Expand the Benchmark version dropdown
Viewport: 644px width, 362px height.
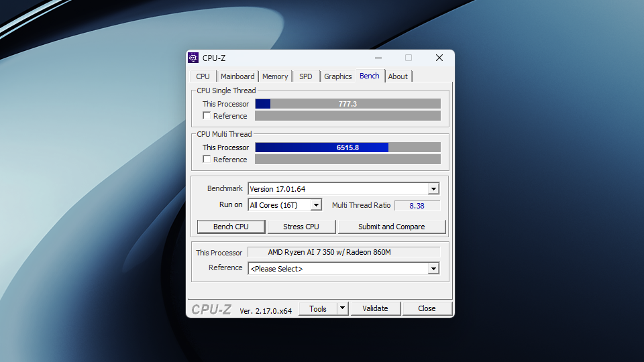[x=433, y=189]
